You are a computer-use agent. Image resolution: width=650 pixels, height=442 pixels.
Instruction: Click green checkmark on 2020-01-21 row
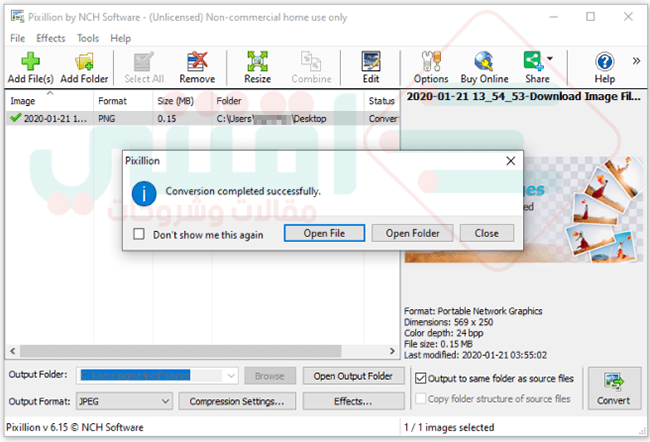(16, 118)
